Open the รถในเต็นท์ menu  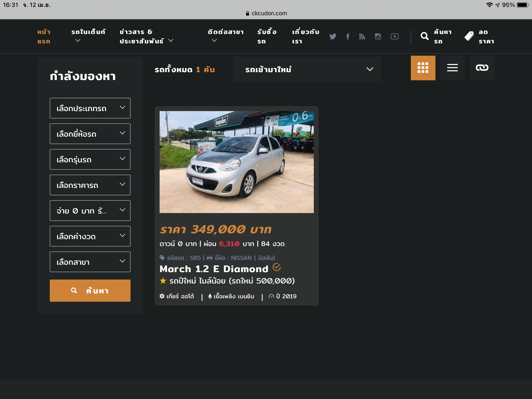[x=88, y=36]
